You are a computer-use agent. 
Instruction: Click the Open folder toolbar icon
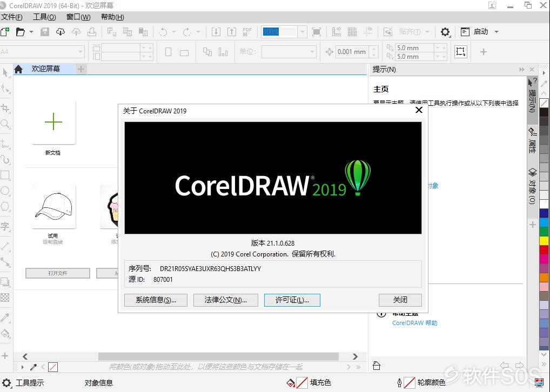pyautogui.click(x=21, y=31)
